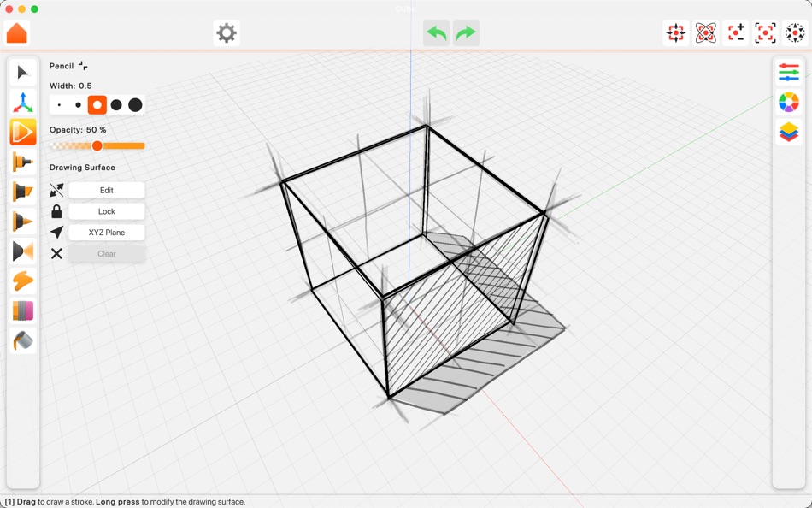This screenshot has width=812, height=508.
Task: Click the green undo arrow
Action: click(x=437, y=33)
